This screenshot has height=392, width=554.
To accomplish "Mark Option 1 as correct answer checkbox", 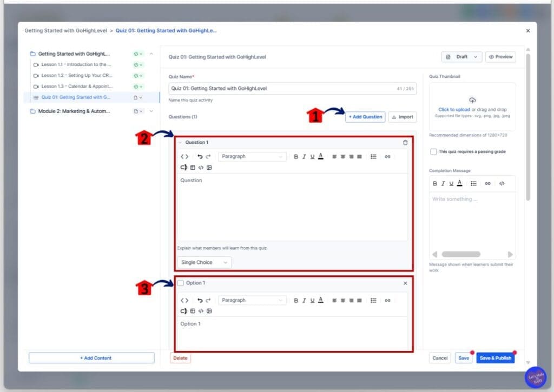I will coord(181,283).
